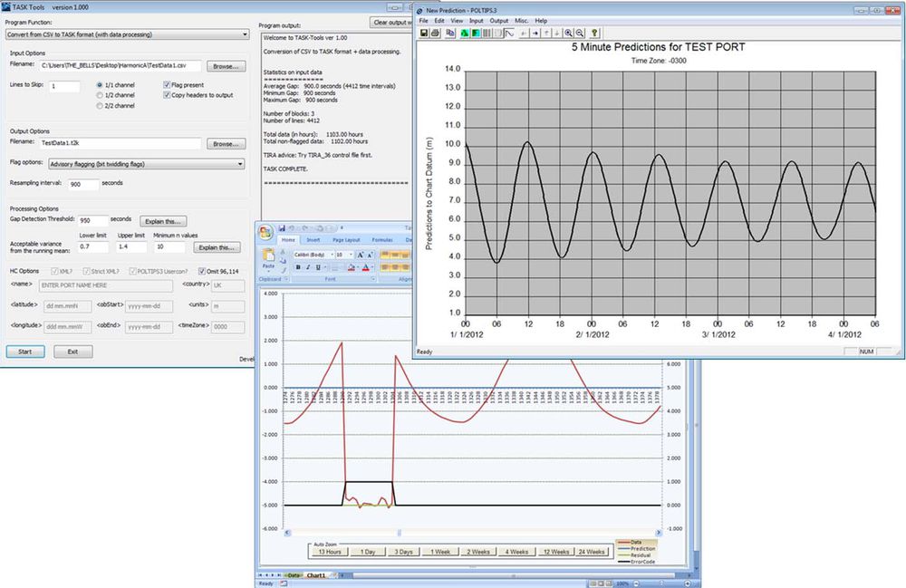Click the save icon in POLTIPS toolbar
The image size is (906, 588).
[424, 33]
